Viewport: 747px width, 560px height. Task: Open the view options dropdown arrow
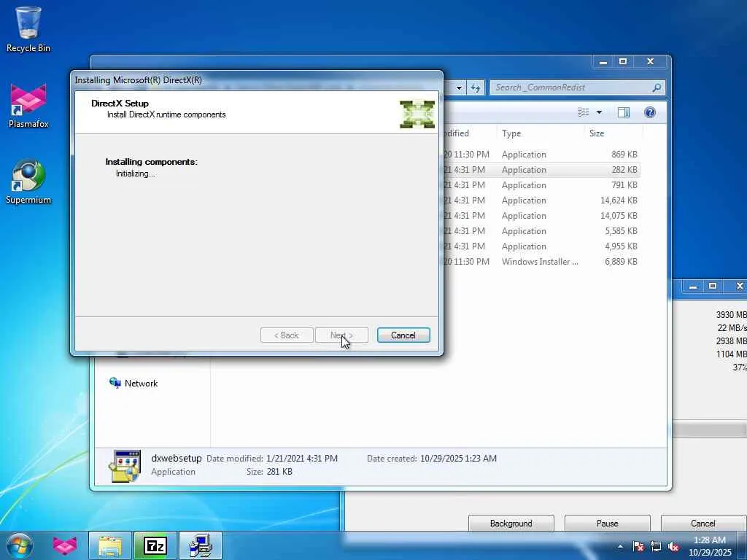(x=600, y=112)
